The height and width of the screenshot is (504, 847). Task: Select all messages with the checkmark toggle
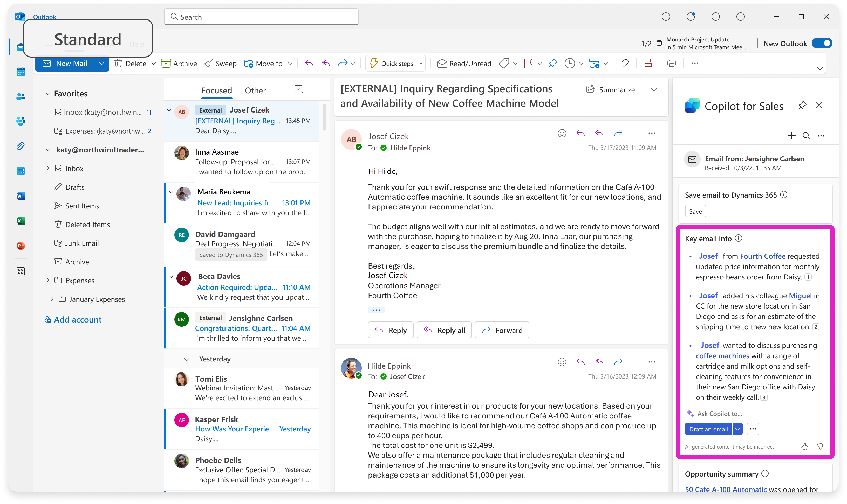pyautogui.click(x=298, y=89)
